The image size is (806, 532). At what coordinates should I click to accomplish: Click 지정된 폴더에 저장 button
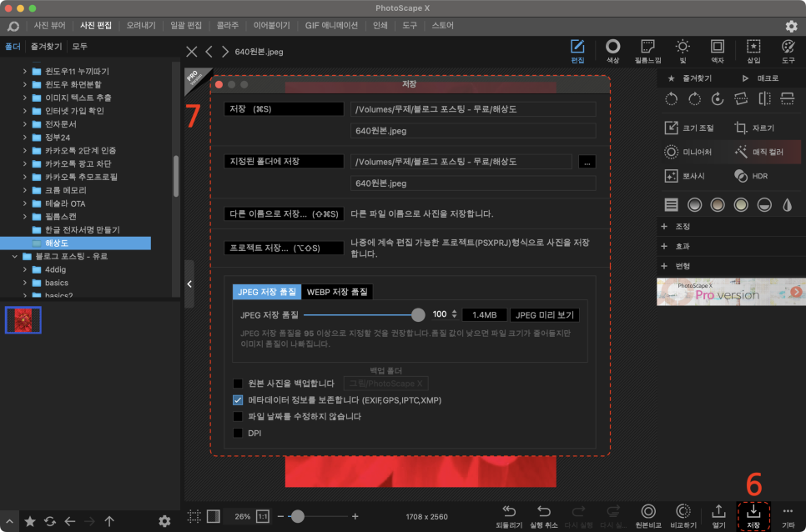click(284, 161)
